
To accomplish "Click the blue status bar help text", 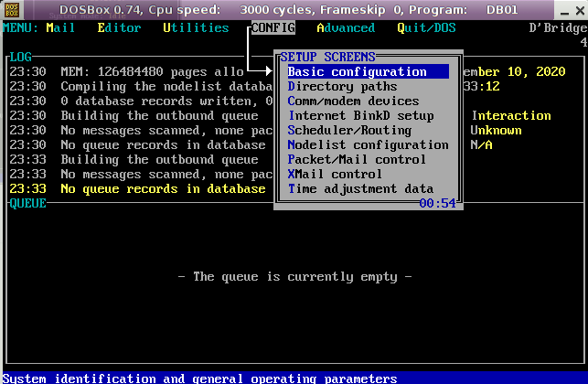I will pyautogui.click(x=199, y=378).
